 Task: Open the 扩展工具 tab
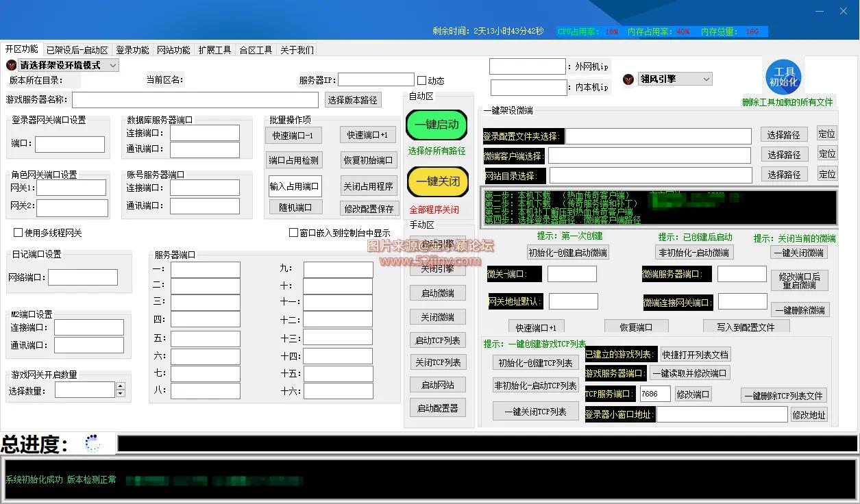pyautogui.click(x=215, y=49)
